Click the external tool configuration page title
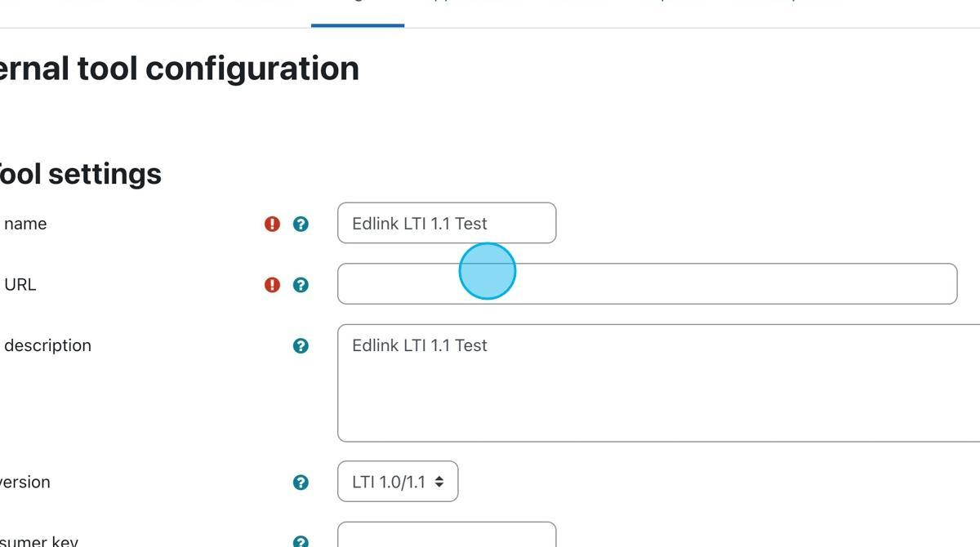This screenshot has height=547, width=980. 180,68
